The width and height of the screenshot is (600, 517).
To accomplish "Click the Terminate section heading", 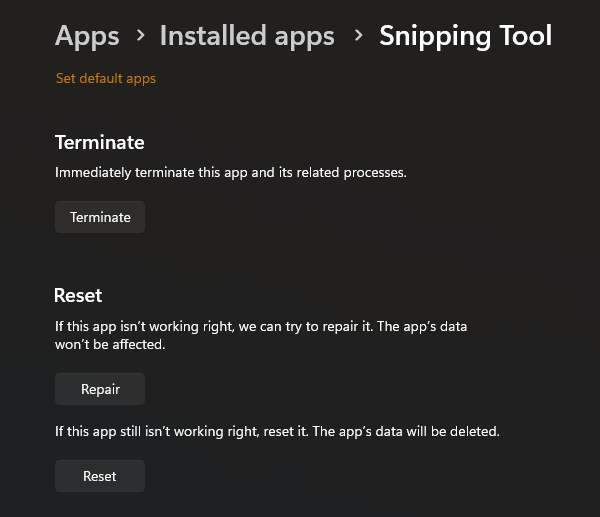I will pyautogui.click(x=100, y=142).
